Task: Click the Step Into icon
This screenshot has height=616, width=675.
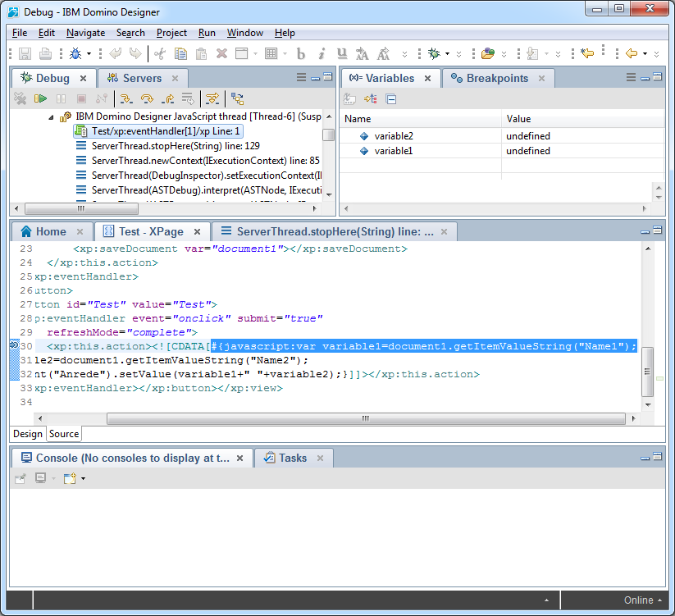Action: click(x=127, y=99)
